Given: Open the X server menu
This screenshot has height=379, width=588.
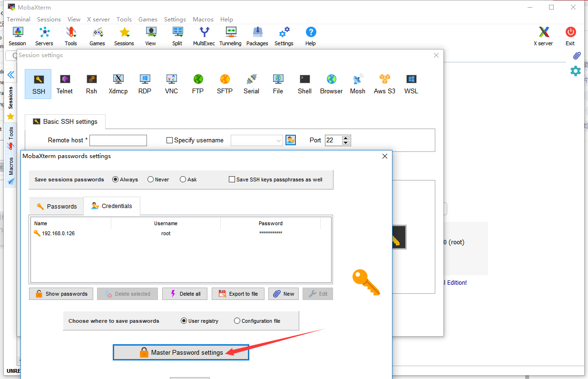Looking at the screenshot, I should 98,20.
